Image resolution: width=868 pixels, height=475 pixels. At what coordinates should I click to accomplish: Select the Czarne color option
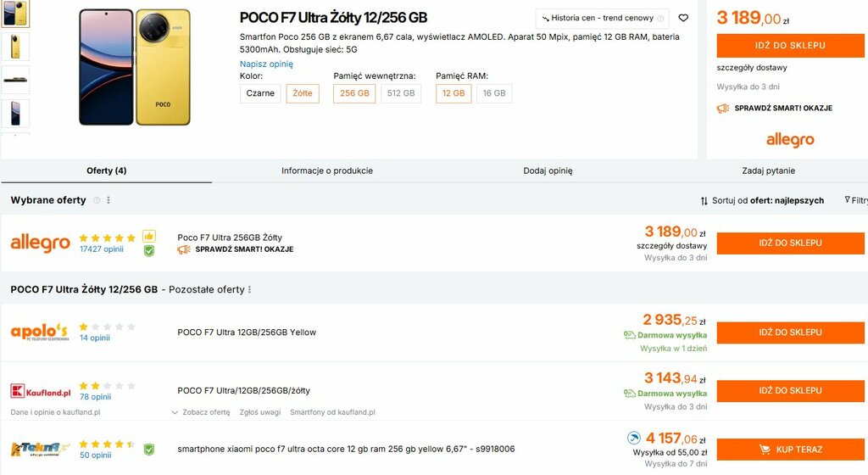coord(260,93)
